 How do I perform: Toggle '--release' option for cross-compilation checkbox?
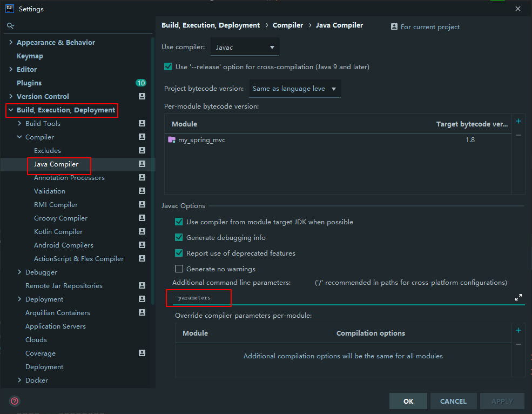[168, 66]
